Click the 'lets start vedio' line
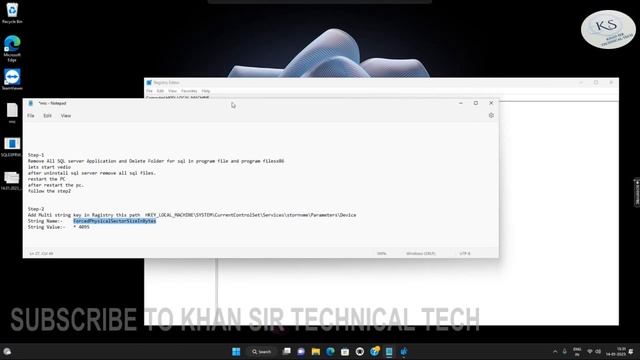640x360 pixels. [x=49, y=167]
